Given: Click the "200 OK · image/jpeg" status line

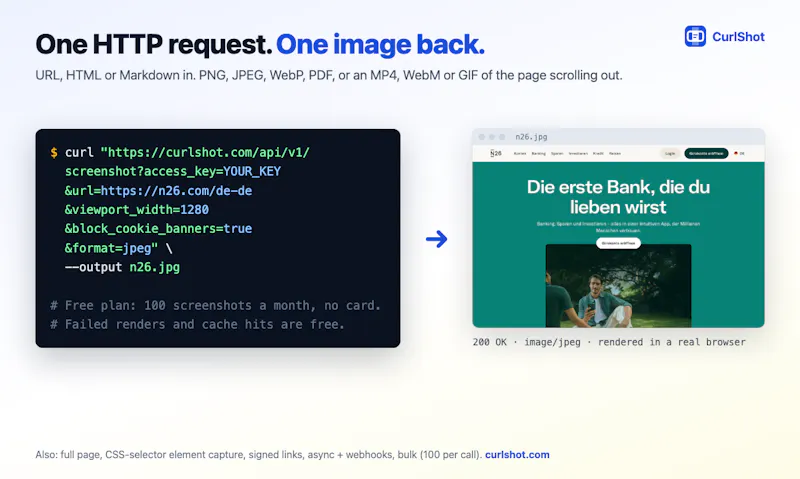Looking at the screenshot, I should point(609,342).
